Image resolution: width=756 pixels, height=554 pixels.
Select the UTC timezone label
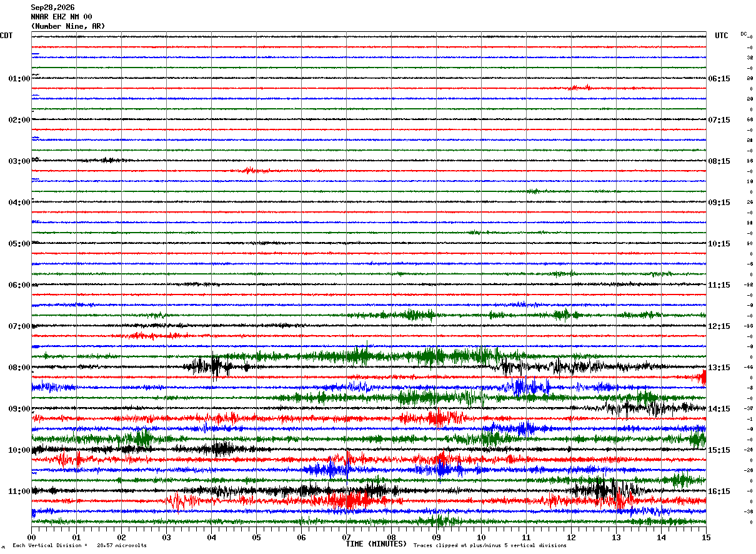722,36
